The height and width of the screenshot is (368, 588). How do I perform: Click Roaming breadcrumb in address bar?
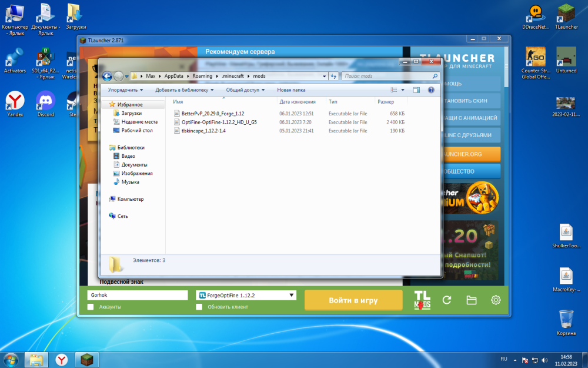click(202, 76)
